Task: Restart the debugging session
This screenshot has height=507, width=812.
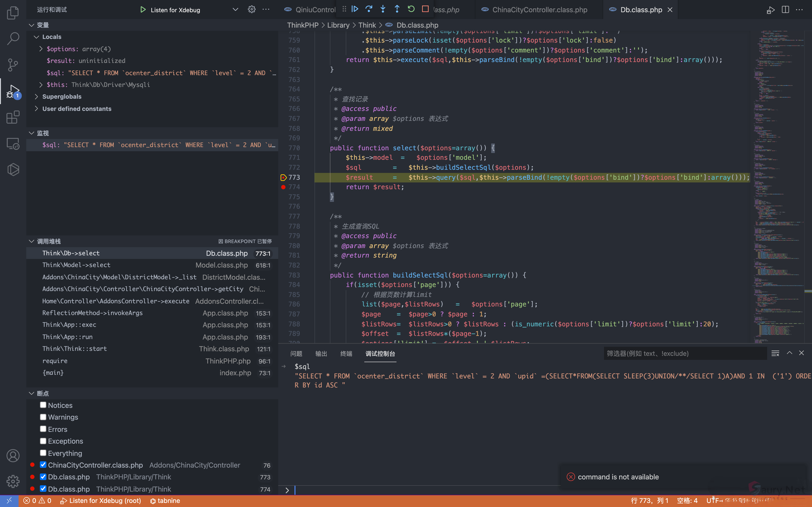Action: 411,9
